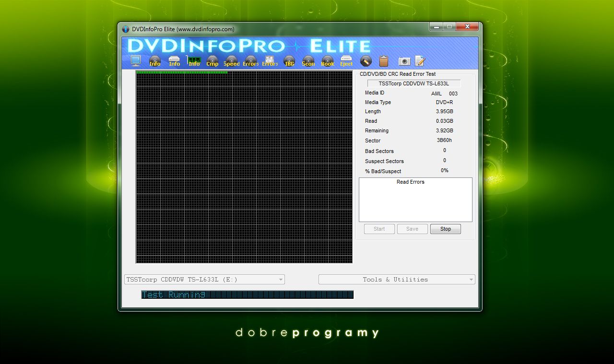
Task: Click the Read value 0.03GB
Action: click(x=444, y=121)
